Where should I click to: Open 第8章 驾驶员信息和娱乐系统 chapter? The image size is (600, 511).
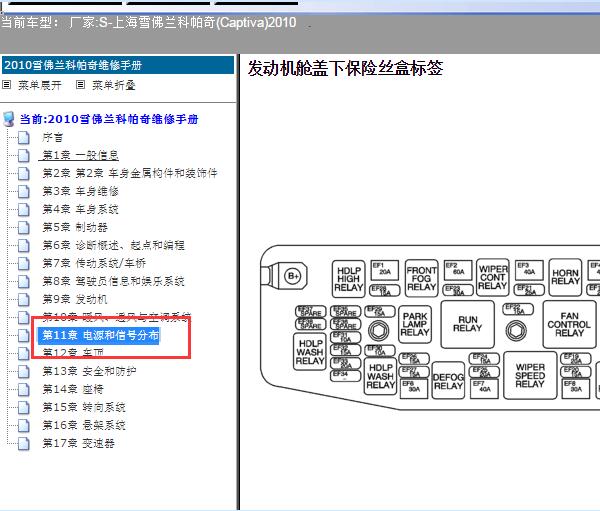(x=113, y=281)
